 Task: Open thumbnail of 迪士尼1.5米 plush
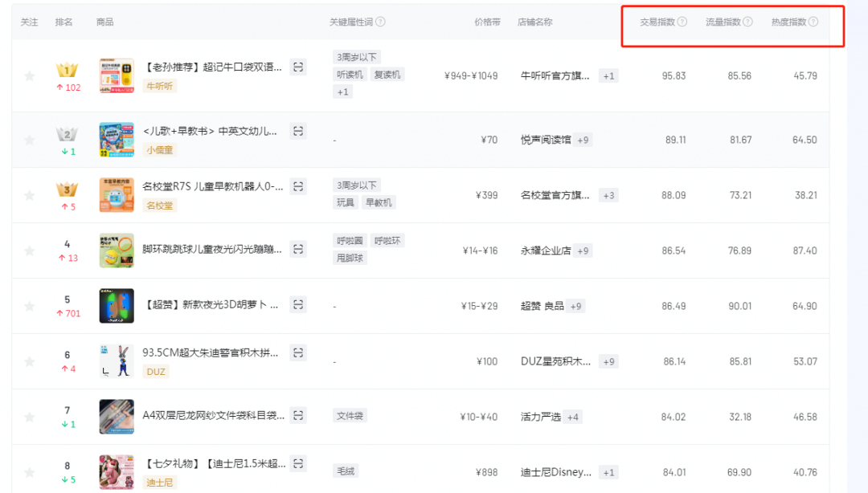[x=117, y=472]
